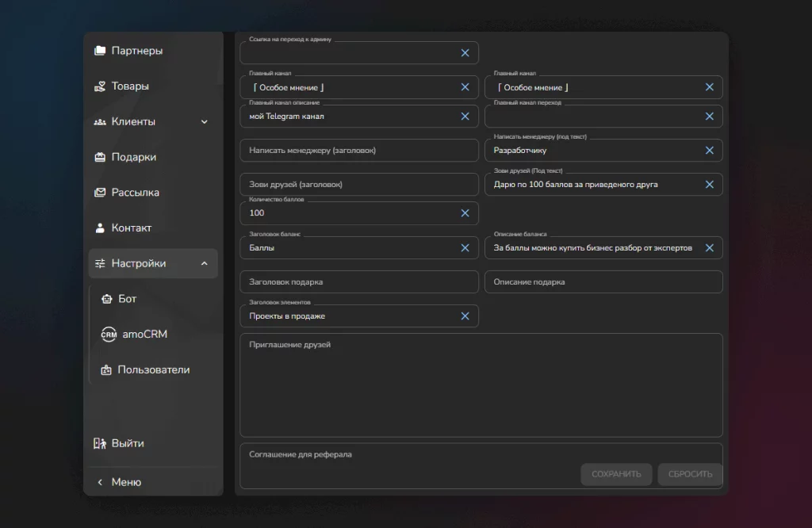Viewport: 812px width, 528px height.
Task: Click the Дарю по 100 баллов text
Action: [576, 184]
